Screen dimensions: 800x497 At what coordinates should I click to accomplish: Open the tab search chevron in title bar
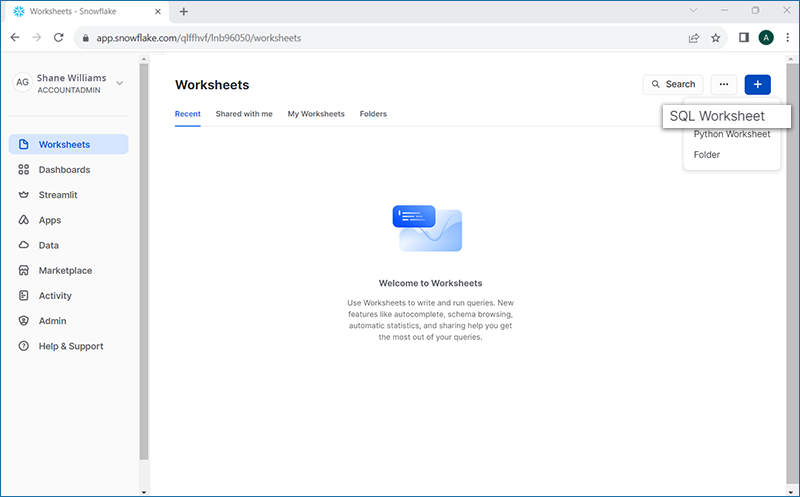[693, 10]
